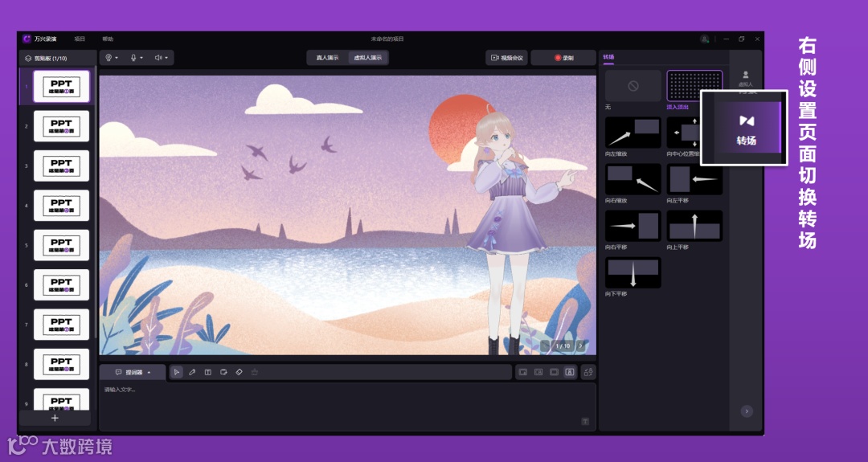The image size is (868, 462).
Task: Select the text box tool
Action: [207, 372]
